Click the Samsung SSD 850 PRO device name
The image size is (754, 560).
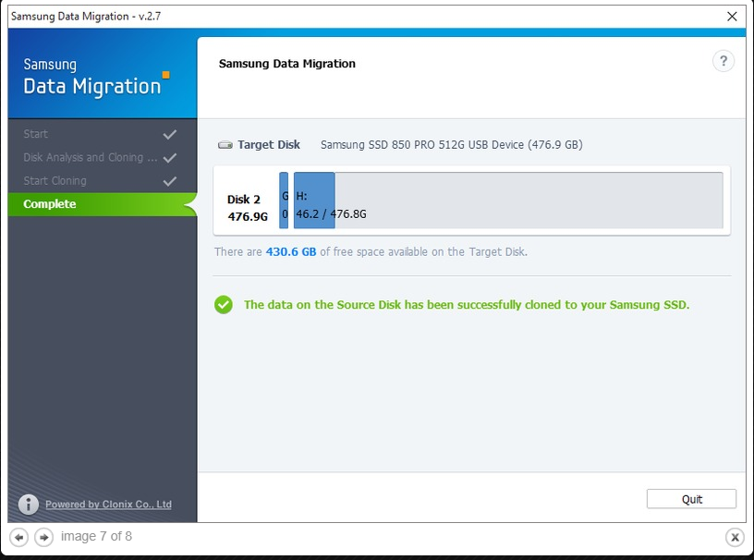[452, 145]
